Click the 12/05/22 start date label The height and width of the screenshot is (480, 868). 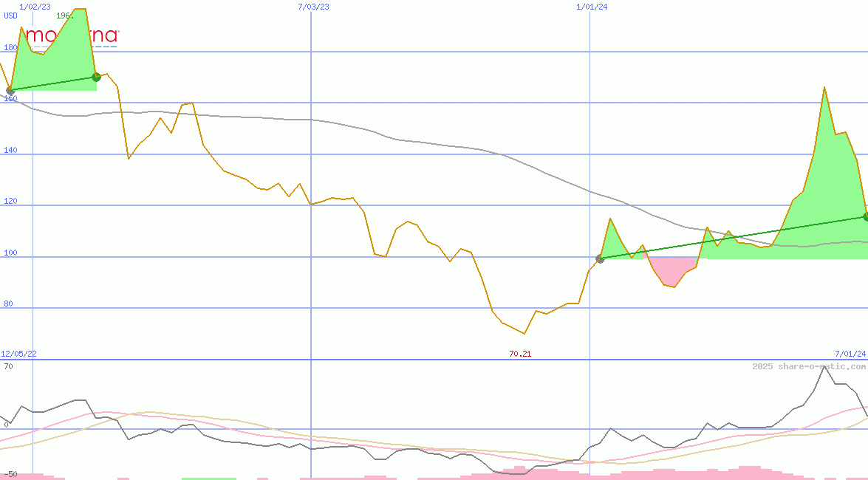19,354
